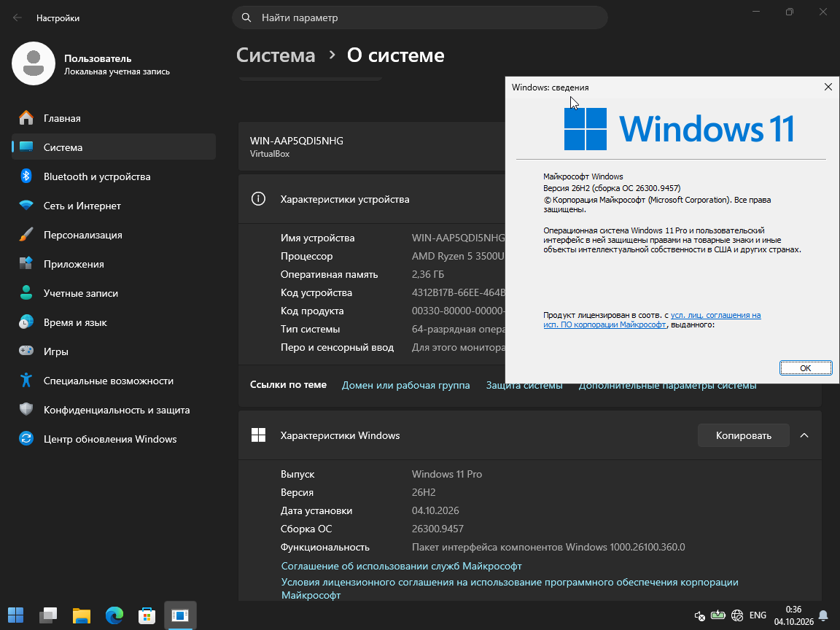
Task: Click the Bluetooth icon in sidebar
Action: pyautogui.click(x=26, y=176)
